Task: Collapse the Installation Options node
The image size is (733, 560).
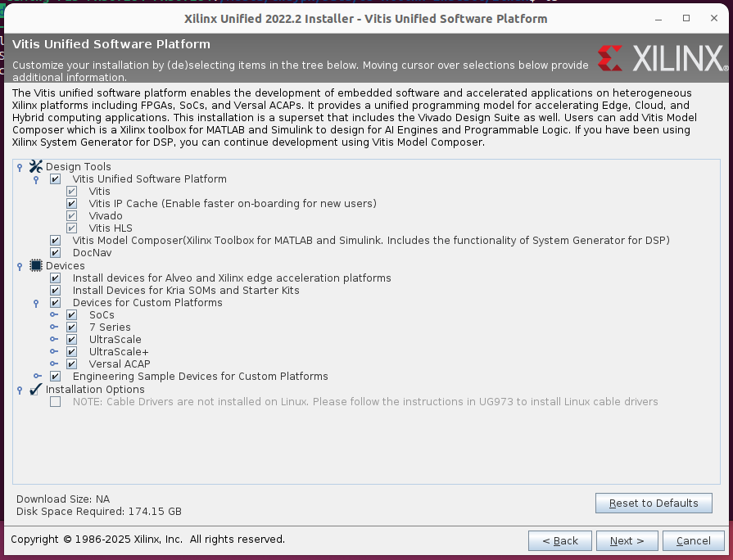Action: point(20,391)
